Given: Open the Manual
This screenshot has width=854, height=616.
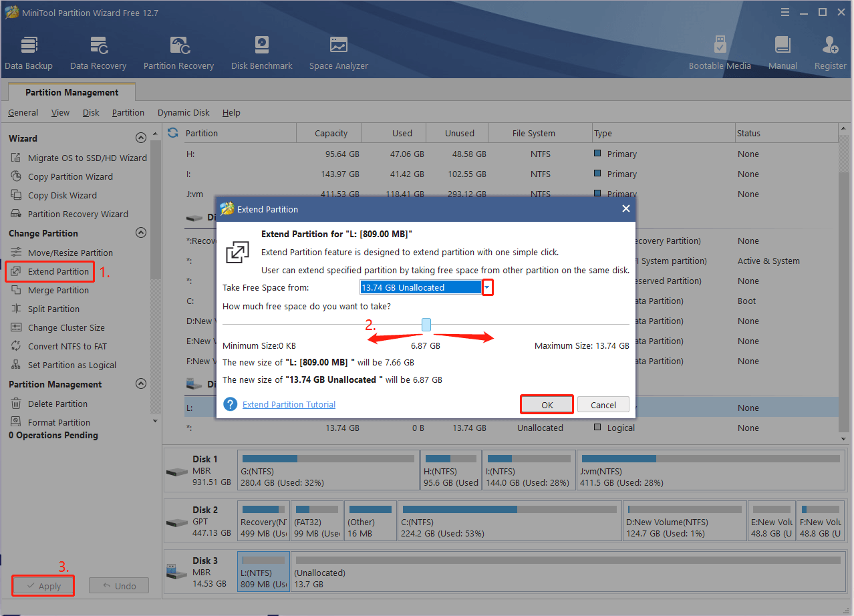Looking at the screenshot, I should click(x=782, y=53).
